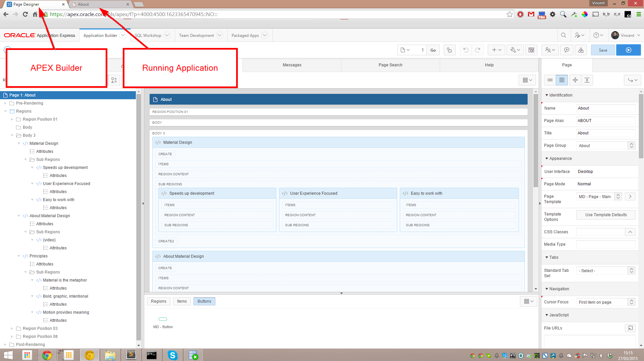This screenshot has height=361, width=644.
Task: Switch to the Page Search tab
Action: pos(390,65)
